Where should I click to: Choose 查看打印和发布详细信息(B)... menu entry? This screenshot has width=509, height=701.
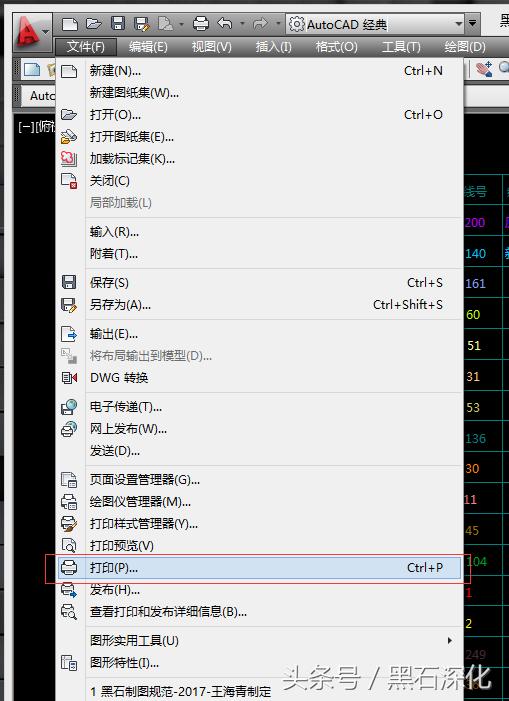[x=260, y=612]
